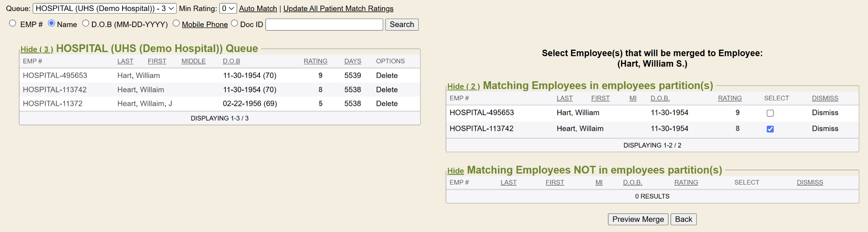Hide the Matching Employees in partition section
Viewport: 868px width, 232px height.
coord(464,86)
